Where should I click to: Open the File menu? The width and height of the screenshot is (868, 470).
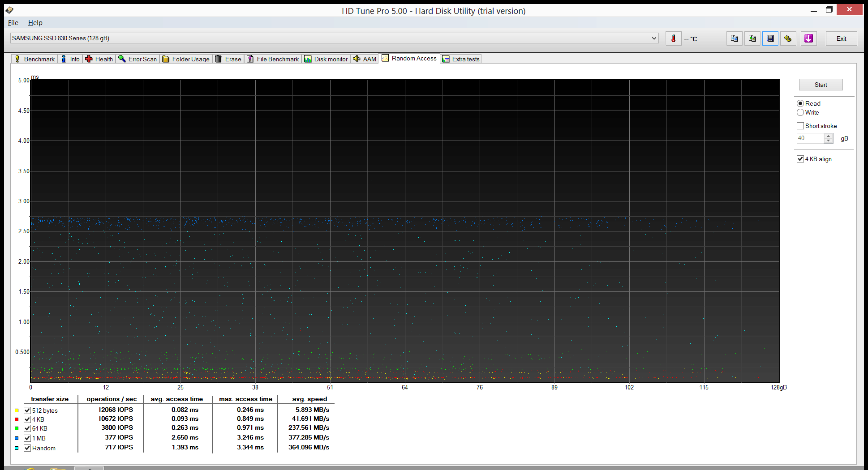(x=13, y=23)
